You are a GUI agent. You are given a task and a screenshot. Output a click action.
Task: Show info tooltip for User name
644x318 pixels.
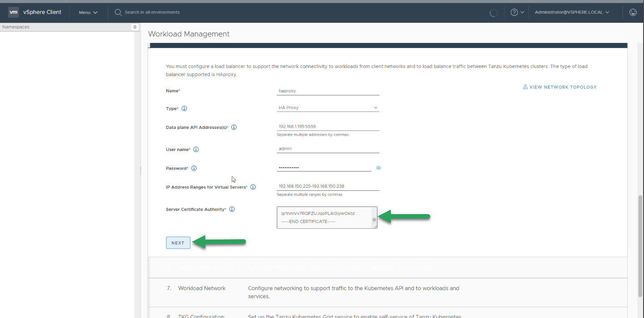[x=196, y=150]
